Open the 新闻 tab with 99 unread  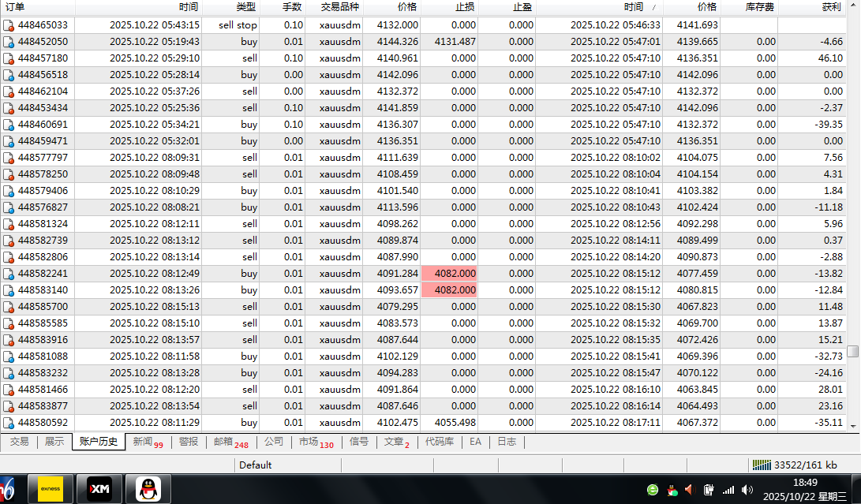pos(147,442)
